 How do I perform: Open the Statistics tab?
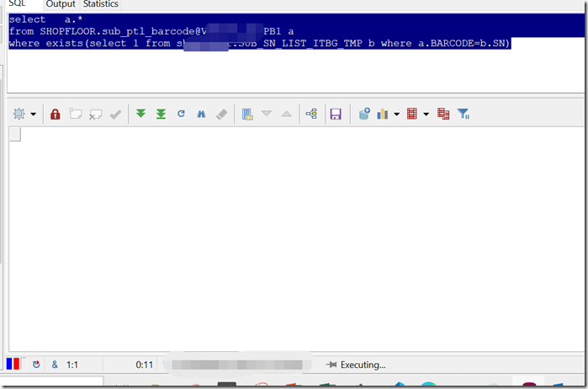click(x=100, y=4)
